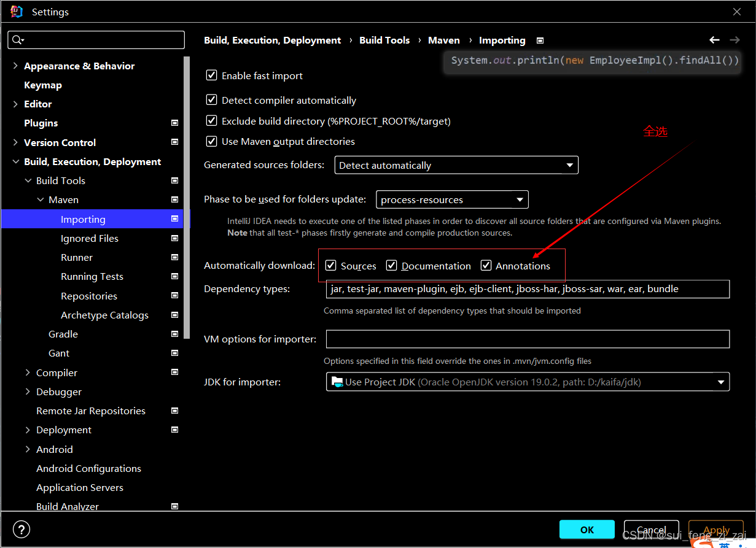Toggle Enable fast import checkbox

(x=211, y=75)
